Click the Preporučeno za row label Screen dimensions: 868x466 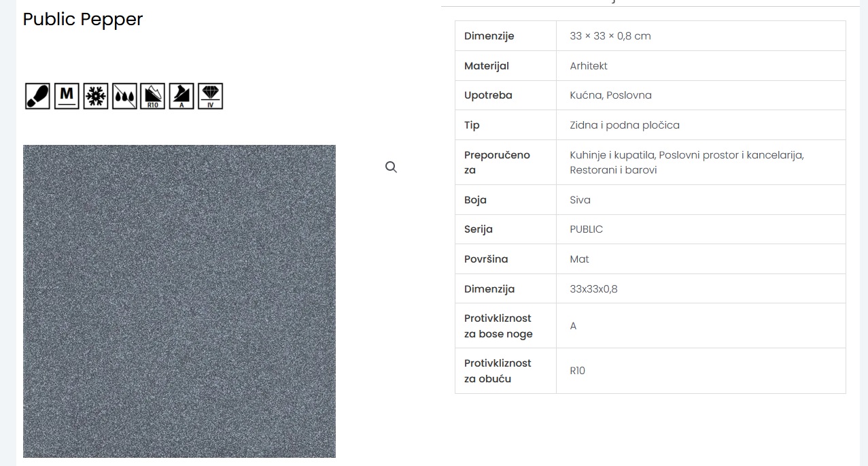(497, 162)
